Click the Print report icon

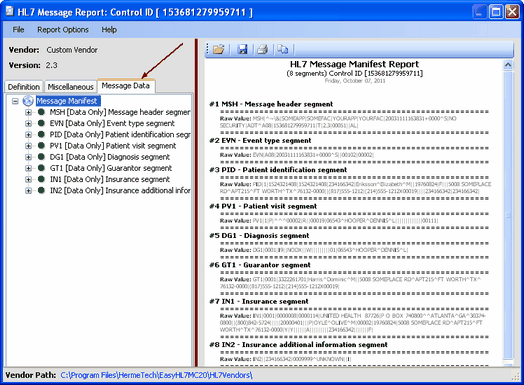click(262, 49)
